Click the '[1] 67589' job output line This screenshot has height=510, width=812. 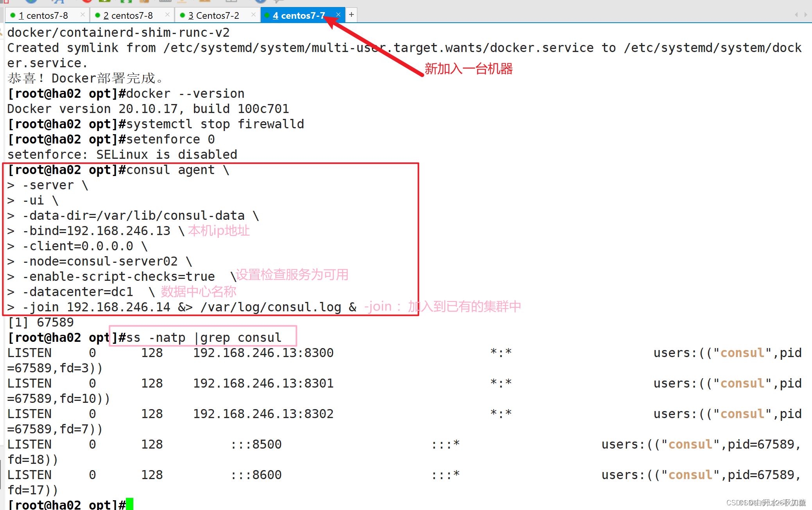[41, 322]
